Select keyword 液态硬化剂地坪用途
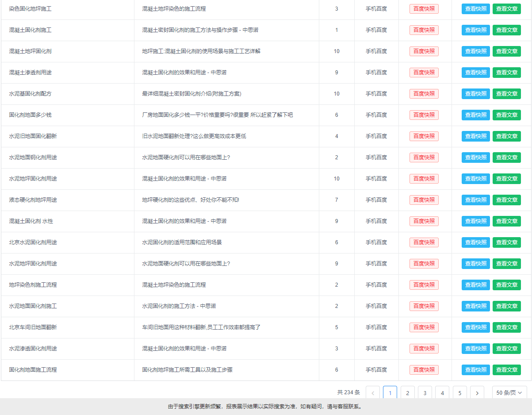 click(33, 200)
